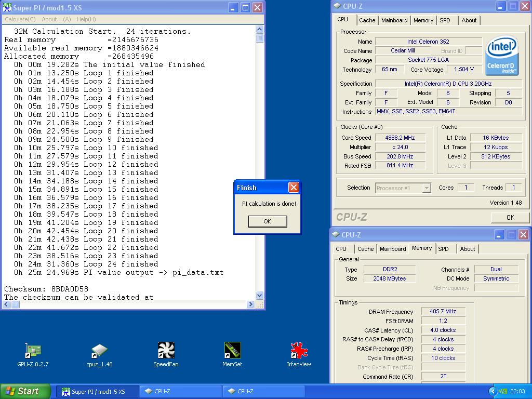Viewport: 532px width, 399px height.
Task: Launch SpeedFan from the desktop
Action: point(166,354)
